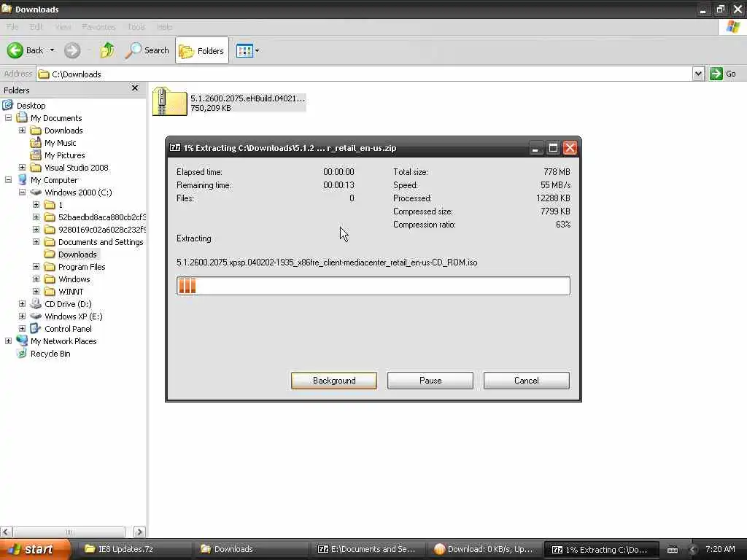This screenshot has width=747, height=560.
Task: Select the My Pictures folder
Action: click(64, 155)
